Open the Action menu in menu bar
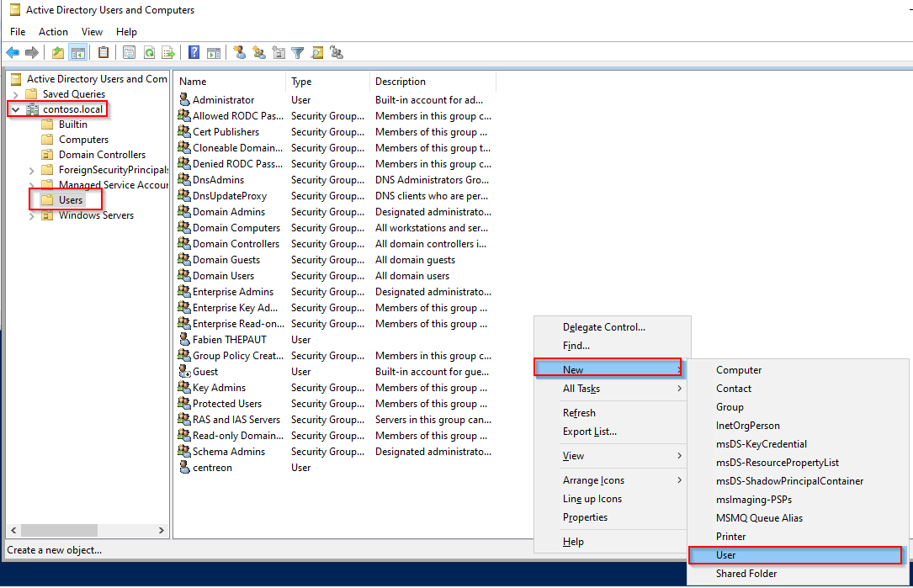 53,32
